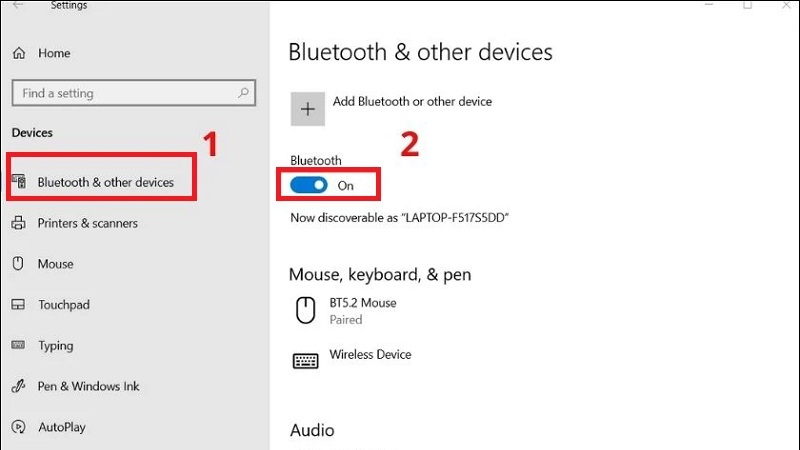Turn off the Bluetooth toggle switch
The height and width of the screenshot is (450, 800).
coord(309,185)
